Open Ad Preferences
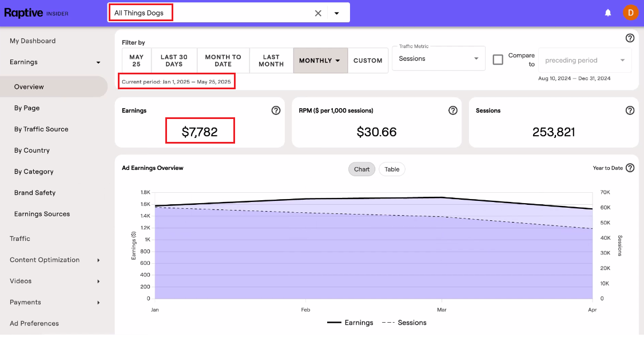Screen dimensions: 644x341 (34, 323)
